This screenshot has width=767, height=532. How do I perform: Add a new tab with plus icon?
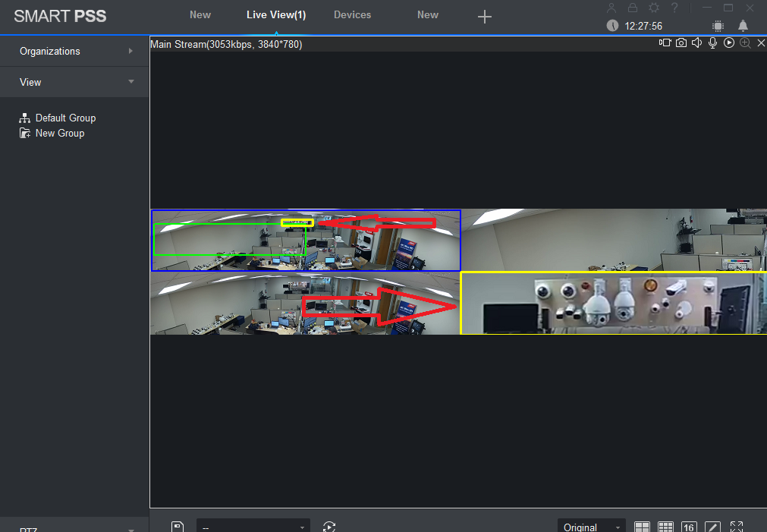[x=485, y=17]
